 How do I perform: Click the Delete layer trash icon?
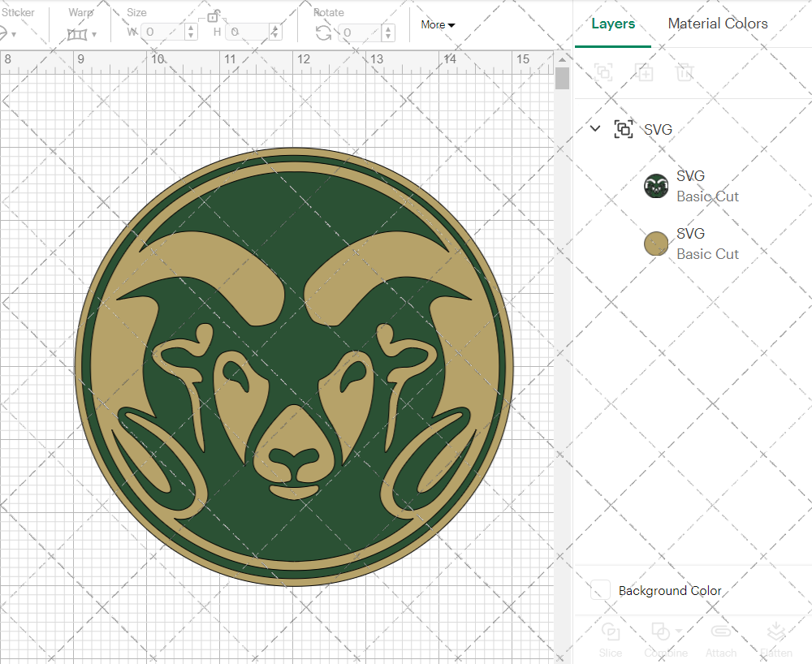684,72
